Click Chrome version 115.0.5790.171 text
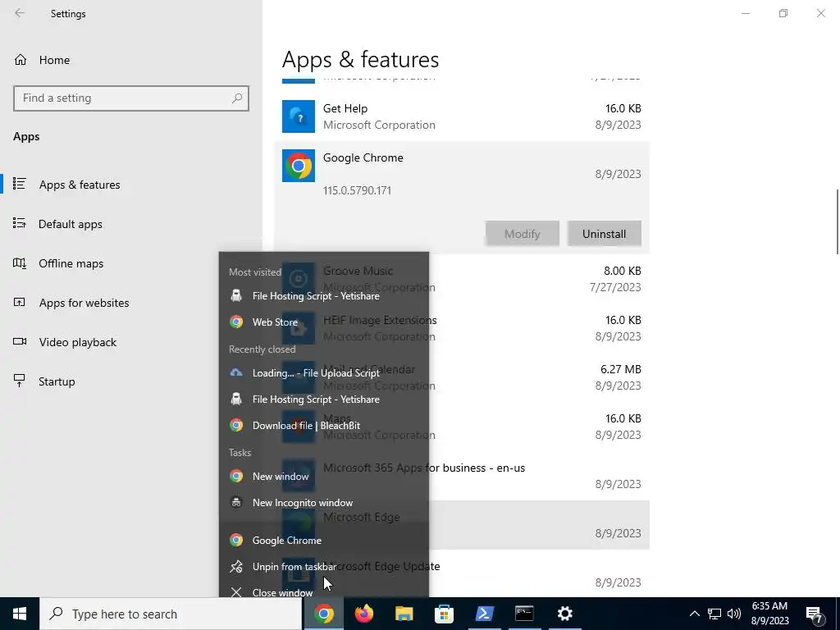 357,190
